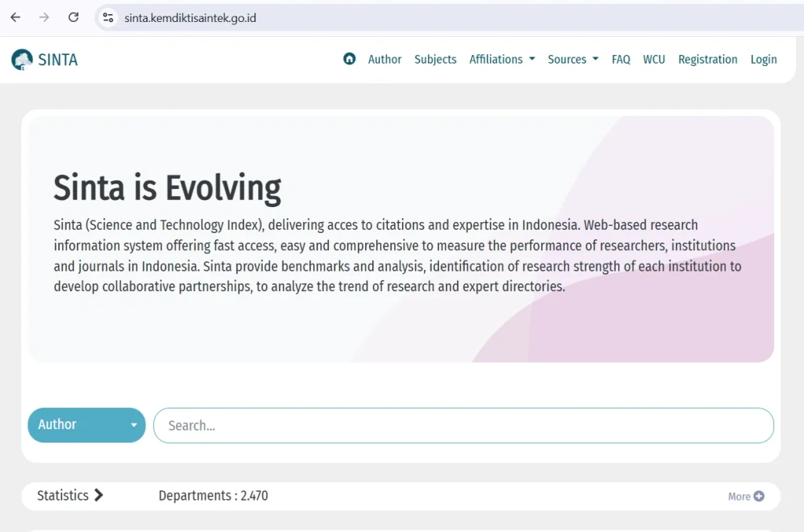Click the More plus icon

[759, 496]
